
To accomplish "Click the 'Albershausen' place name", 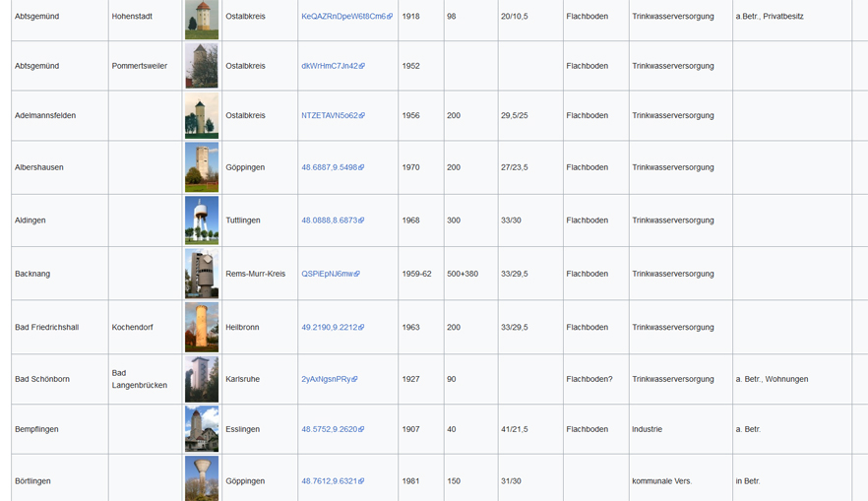I will 38,167.
